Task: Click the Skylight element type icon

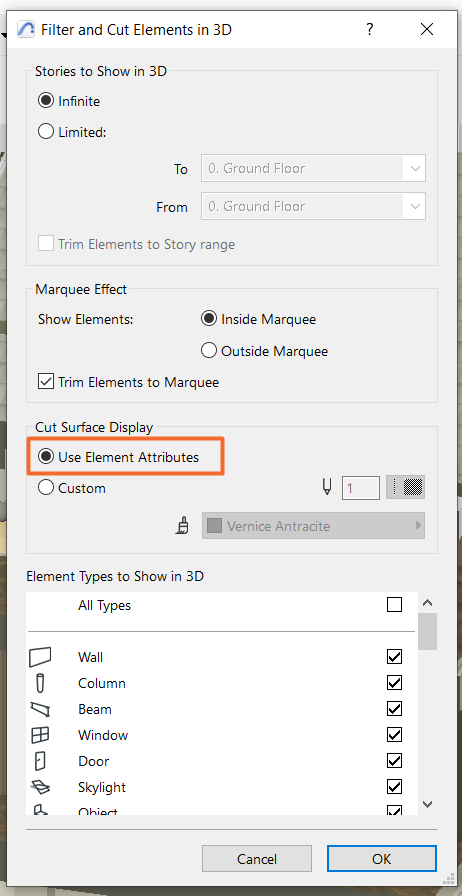Action: [40, 787]
